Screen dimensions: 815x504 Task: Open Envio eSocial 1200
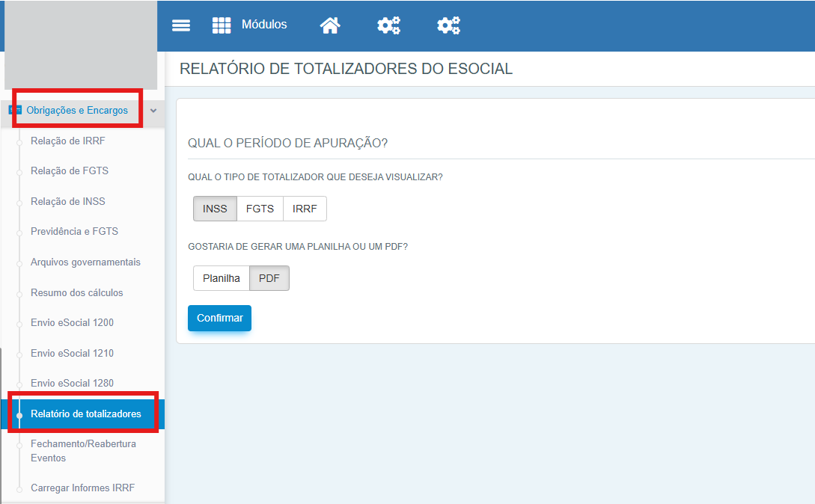[72, 322]
